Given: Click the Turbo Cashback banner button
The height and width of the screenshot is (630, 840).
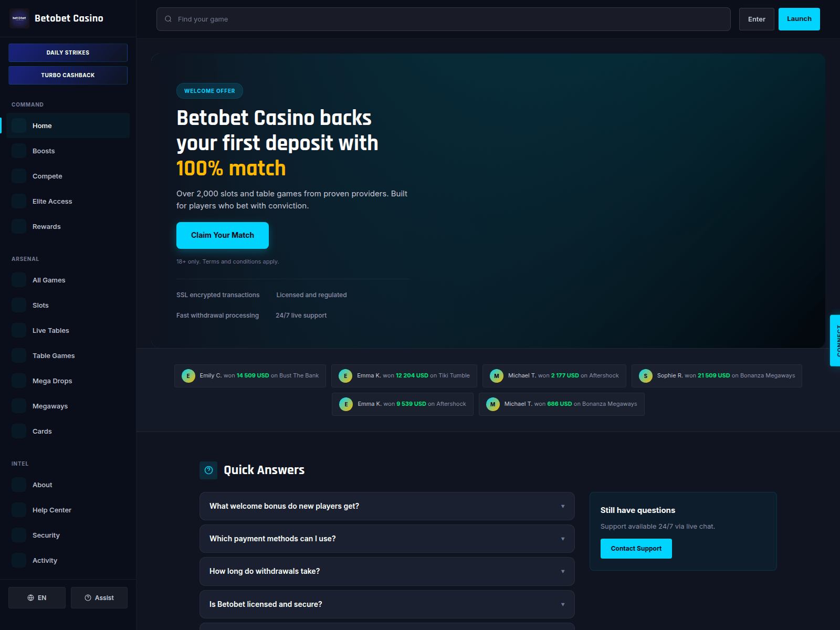Looking at the screenshot, I should coord(68,75).
